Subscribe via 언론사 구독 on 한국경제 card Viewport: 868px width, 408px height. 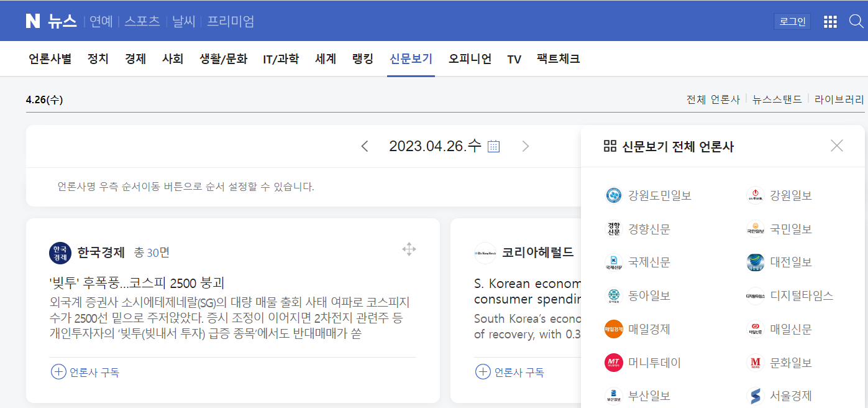pos(94,373)
